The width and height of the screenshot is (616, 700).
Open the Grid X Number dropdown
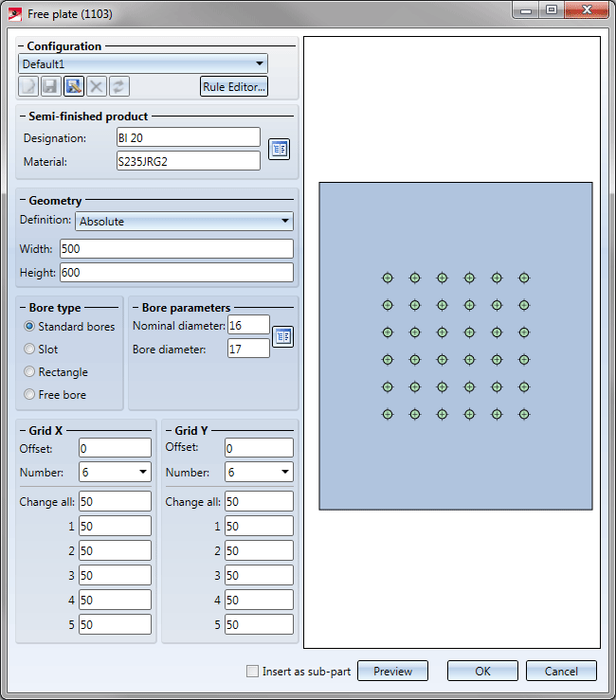pos(116,472)
